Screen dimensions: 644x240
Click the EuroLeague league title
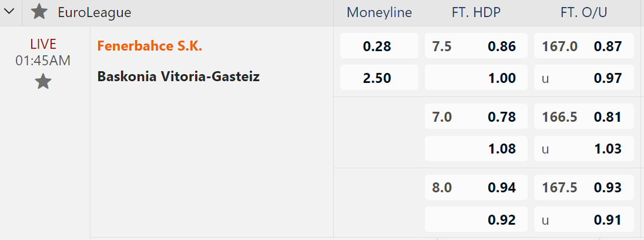click(95, 12)
